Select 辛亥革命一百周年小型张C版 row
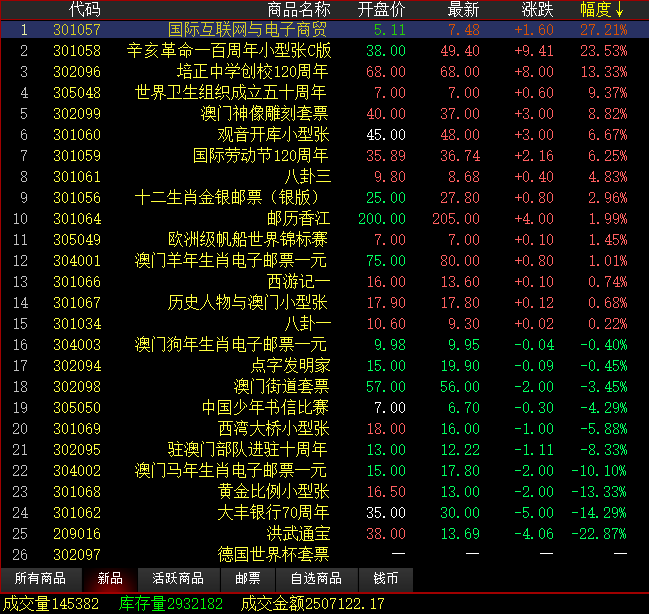Viewport: 649px width, 614px height. [x=324, y=51]
